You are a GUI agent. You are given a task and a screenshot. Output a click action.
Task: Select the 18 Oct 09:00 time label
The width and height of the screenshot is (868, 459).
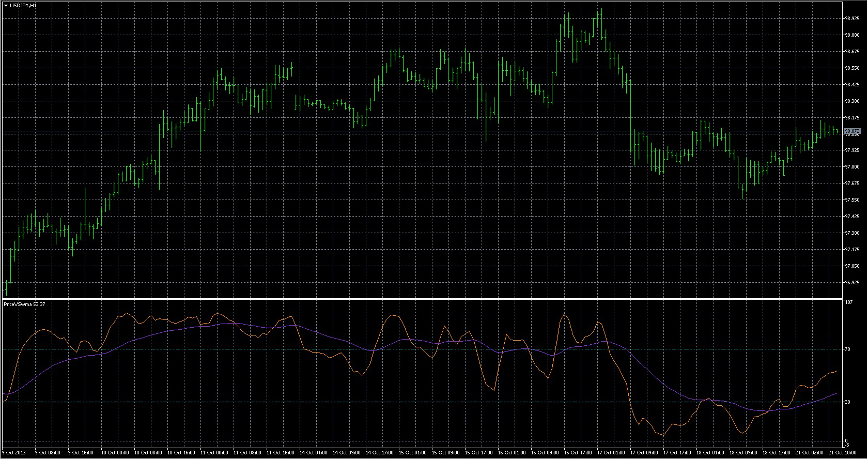tap(743, 453)
